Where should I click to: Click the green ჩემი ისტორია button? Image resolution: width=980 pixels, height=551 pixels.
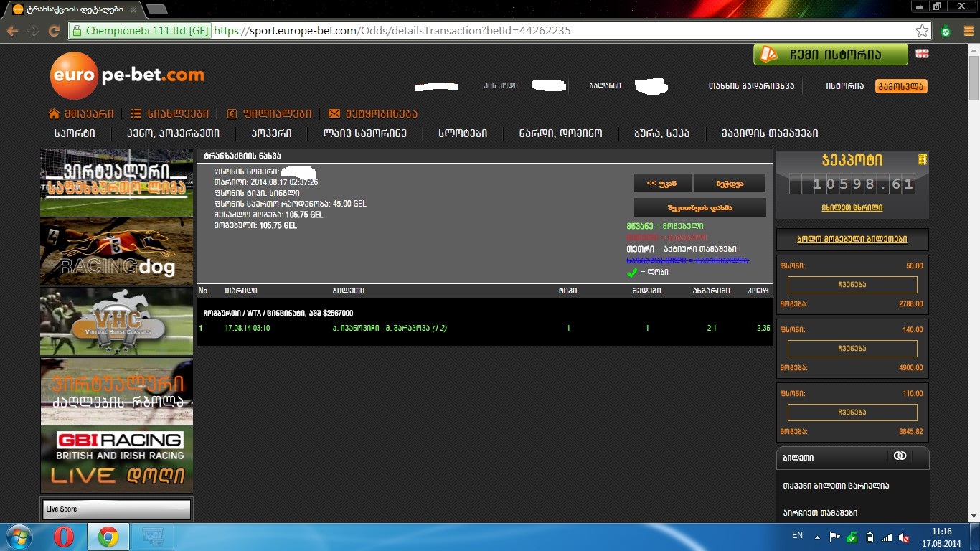[x=831, y=55]
